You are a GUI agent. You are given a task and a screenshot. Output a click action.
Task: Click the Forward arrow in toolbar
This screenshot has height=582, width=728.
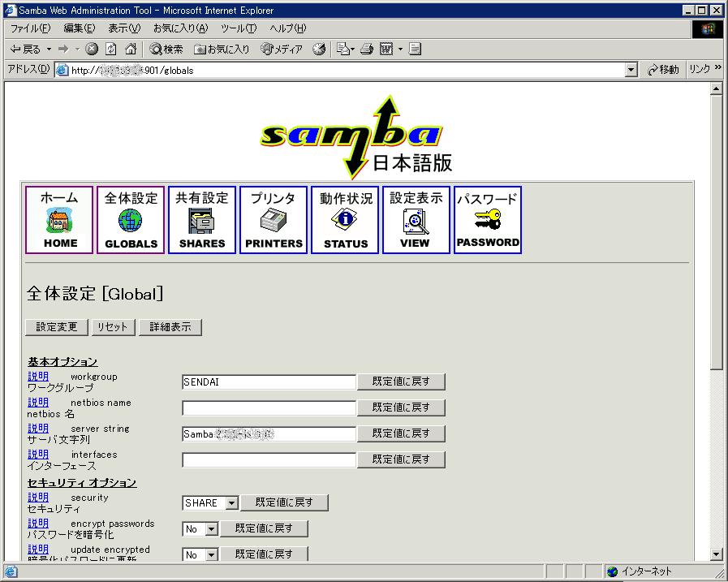[x=63, y=49]
